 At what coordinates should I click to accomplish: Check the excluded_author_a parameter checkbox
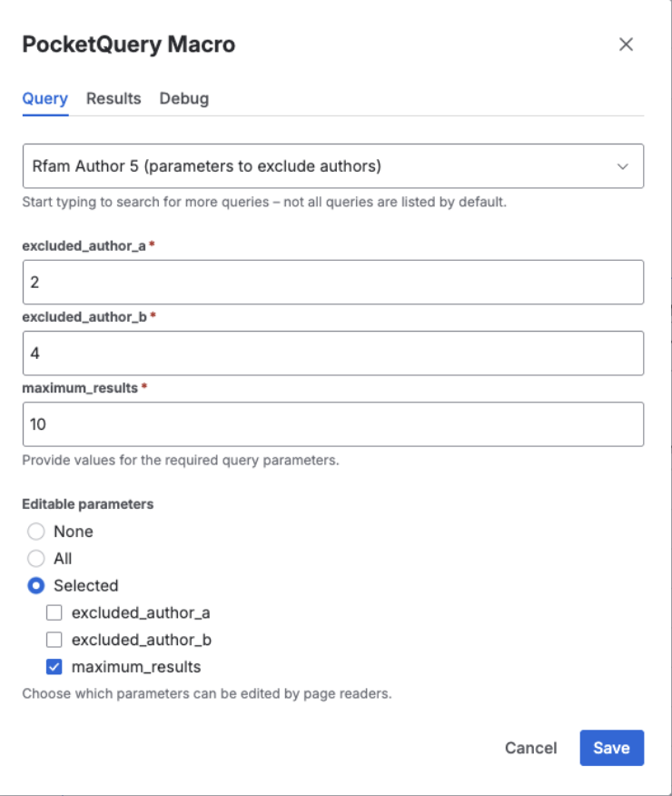click(x=54, y=612)
